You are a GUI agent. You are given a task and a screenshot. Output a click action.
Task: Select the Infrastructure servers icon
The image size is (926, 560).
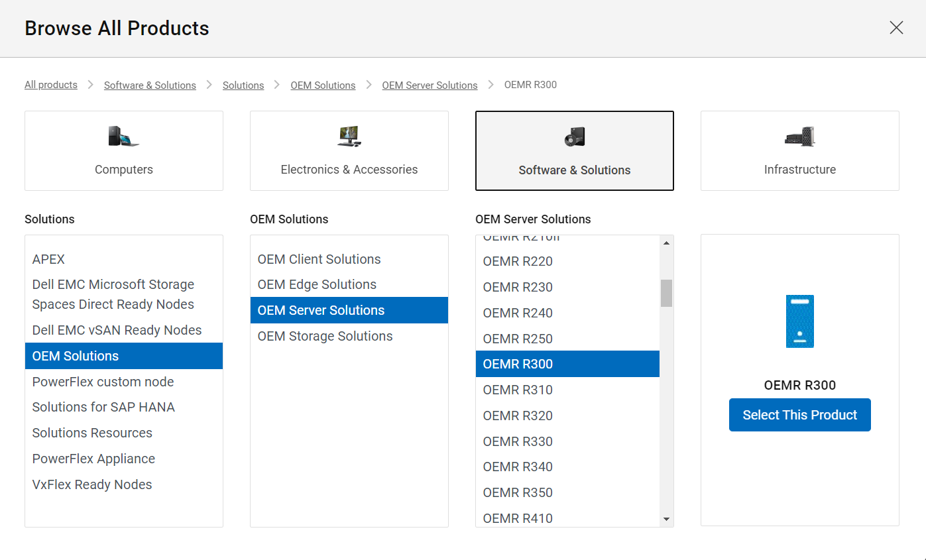point(799,137)
